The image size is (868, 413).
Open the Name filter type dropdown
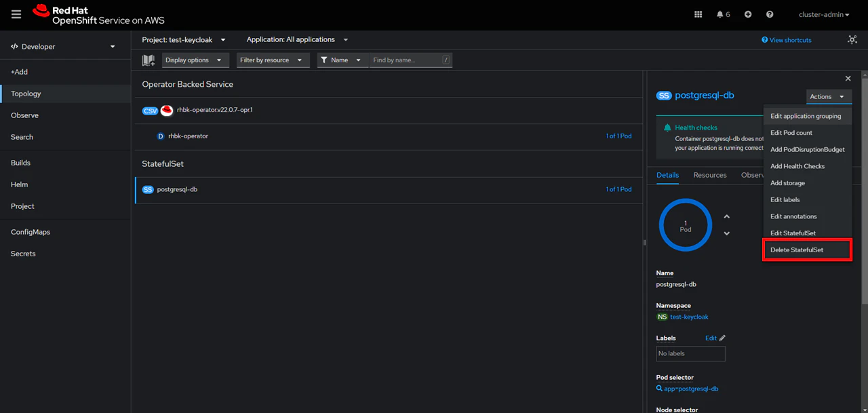[x=343, y=60]
